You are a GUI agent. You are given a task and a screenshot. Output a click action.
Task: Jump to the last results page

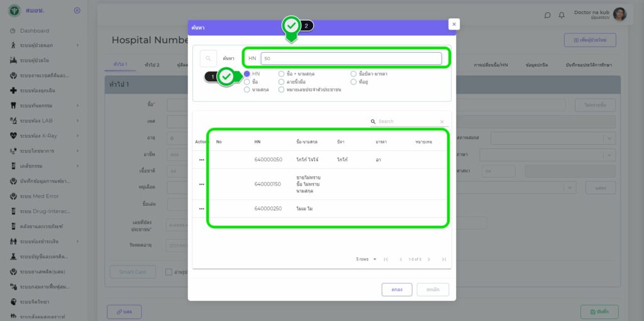click(x=443, y=259)
